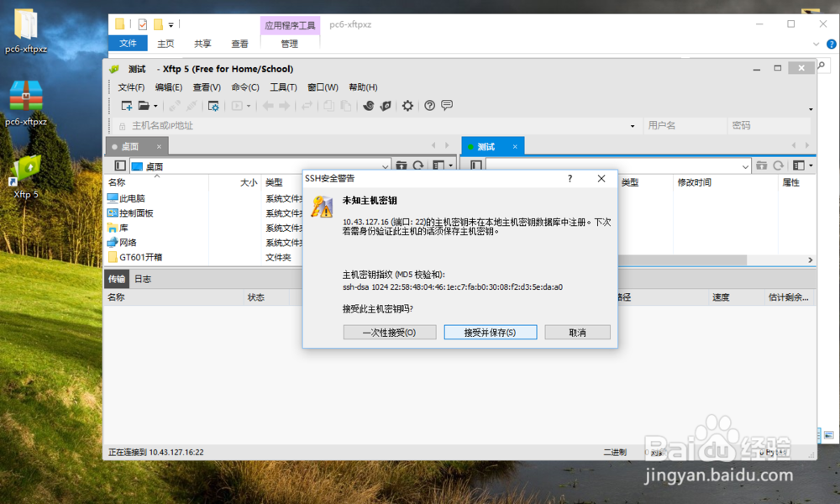The width and height of the screenshot is (840, 504).
Task: Open the 工具(T) menu
Action: 283,87
